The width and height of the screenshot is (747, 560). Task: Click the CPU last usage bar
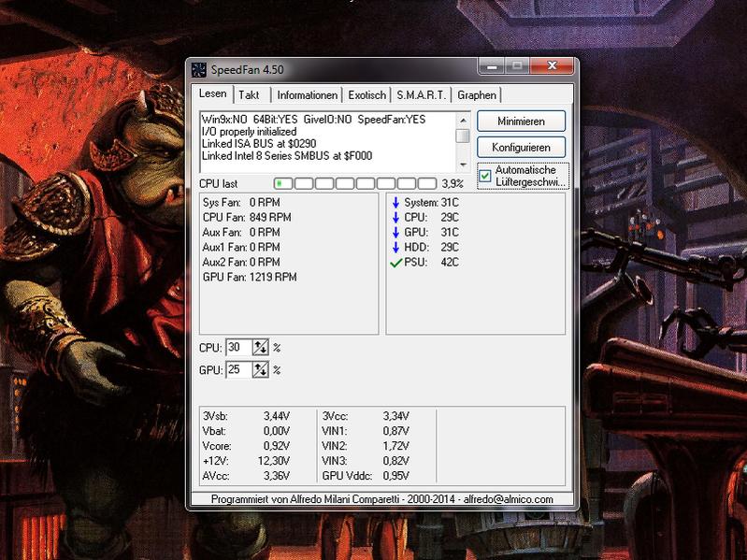pyautogui.click(x=355, y=184)
